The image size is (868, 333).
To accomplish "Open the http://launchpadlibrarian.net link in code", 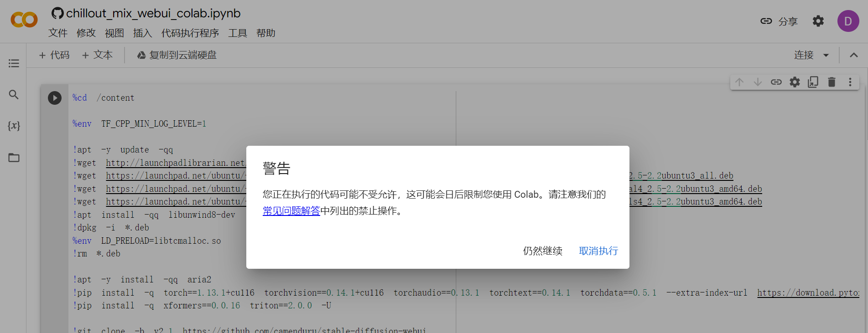I will coord(176,163).
